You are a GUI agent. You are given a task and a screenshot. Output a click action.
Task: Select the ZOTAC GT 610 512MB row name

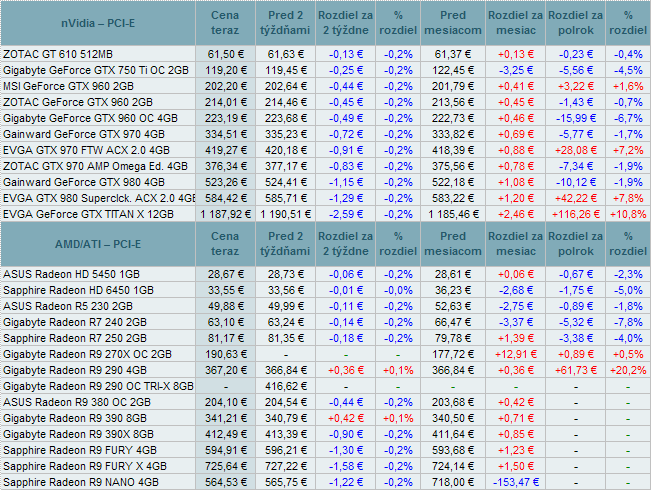click(58, 54)
